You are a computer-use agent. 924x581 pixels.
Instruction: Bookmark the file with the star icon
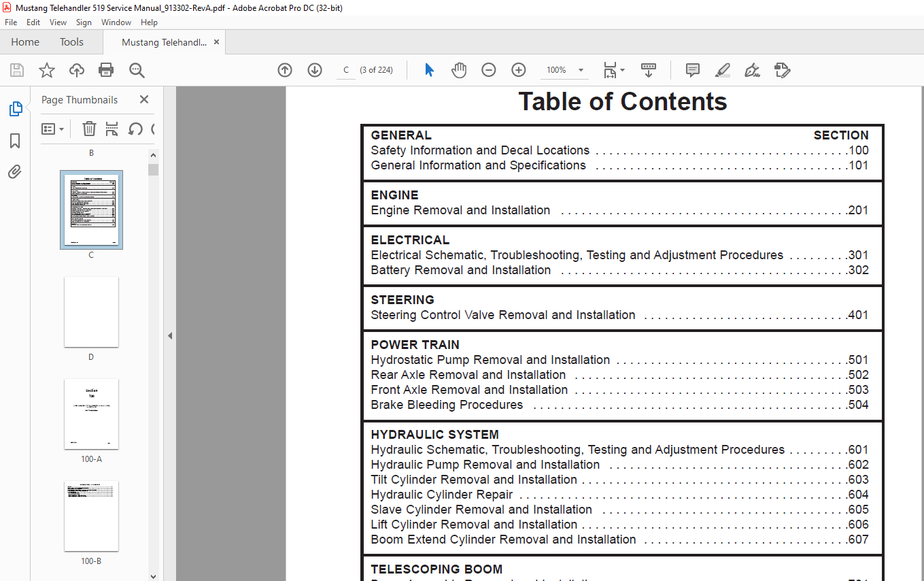[46, 70]
